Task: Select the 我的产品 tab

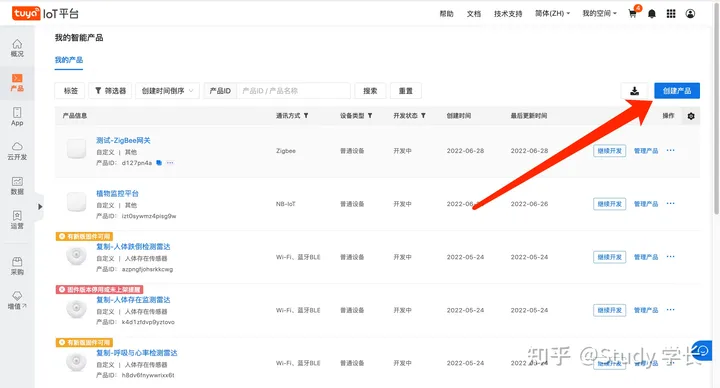Action: (69, 60)
